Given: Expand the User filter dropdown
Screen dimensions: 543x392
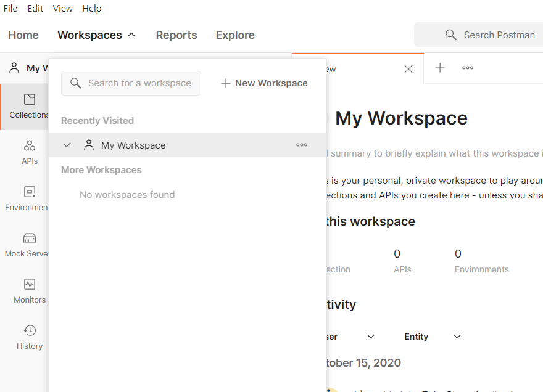Looking at the screenshot, I should (371, 337).
